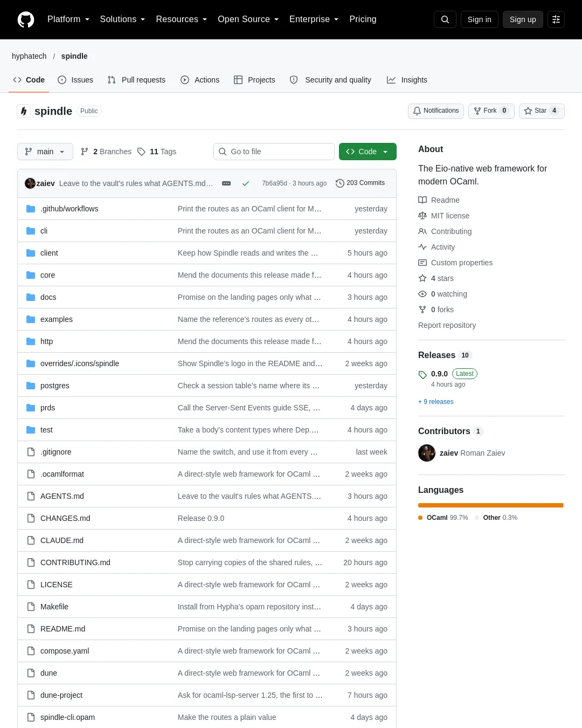Click the note icon beside Custom properties
Image resolution: width=582 pixels, height=728 pixels.
coord(422,263)
